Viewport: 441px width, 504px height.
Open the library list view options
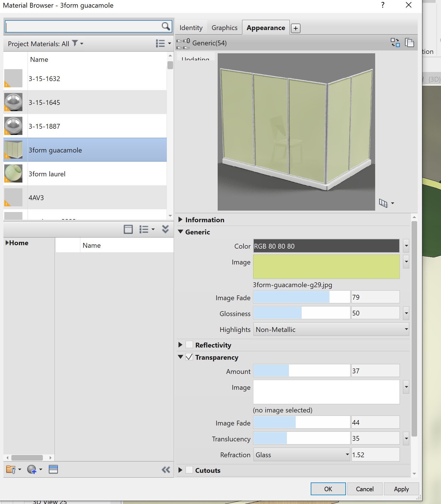point(147,229)
